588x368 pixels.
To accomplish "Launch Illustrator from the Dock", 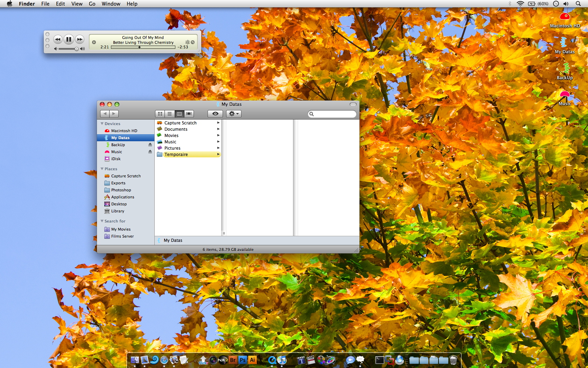I will click(252, 360).
